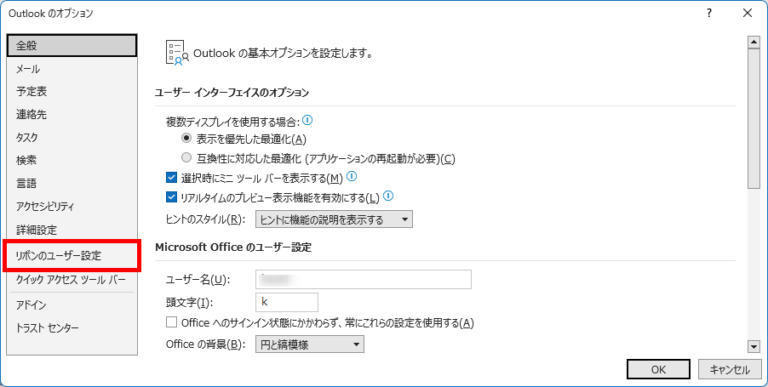768x387 pixels.
Task: Click the OK button
Action: pyautogui.click(x=658, y=370)
